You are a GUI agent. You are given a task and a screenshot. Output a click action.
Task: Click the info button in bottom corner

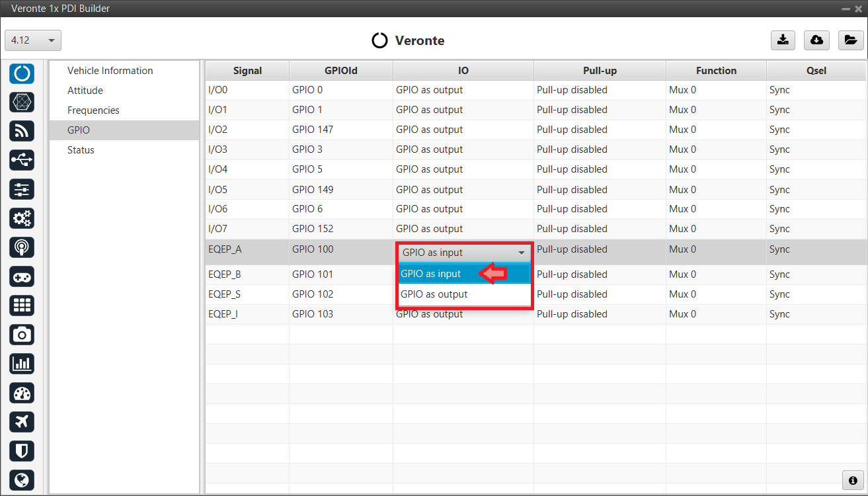pos(853,480)
